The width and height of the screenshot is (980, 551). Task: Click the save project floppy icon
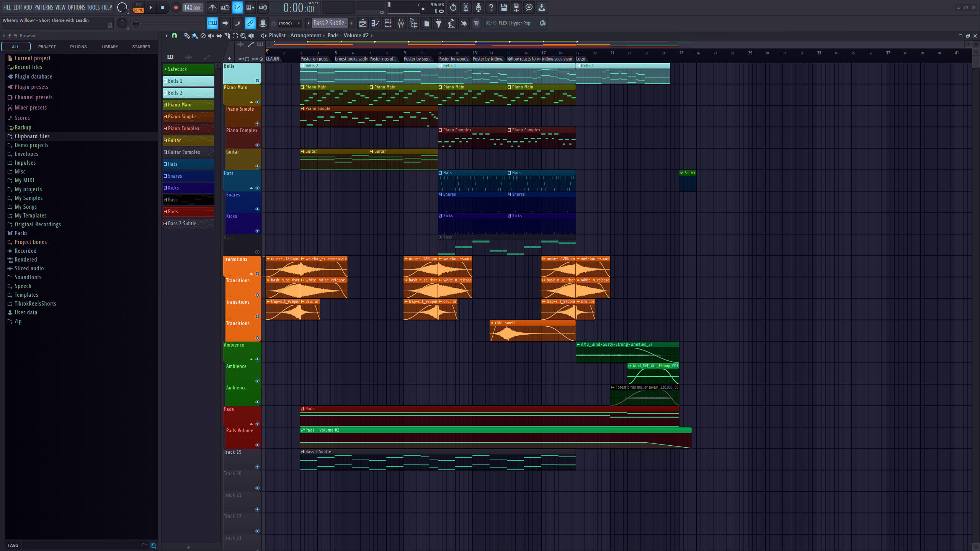(x=503, y=7)
